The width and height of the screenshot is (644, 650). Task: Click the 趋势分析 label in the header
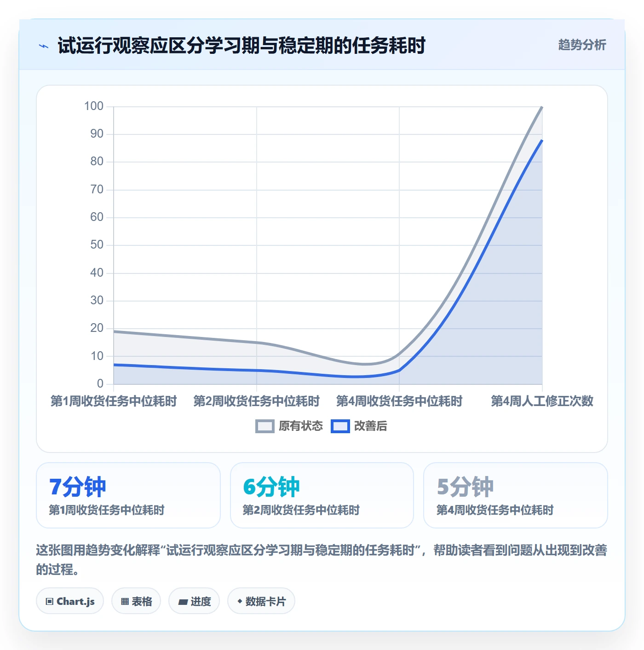tap(582, 45)
